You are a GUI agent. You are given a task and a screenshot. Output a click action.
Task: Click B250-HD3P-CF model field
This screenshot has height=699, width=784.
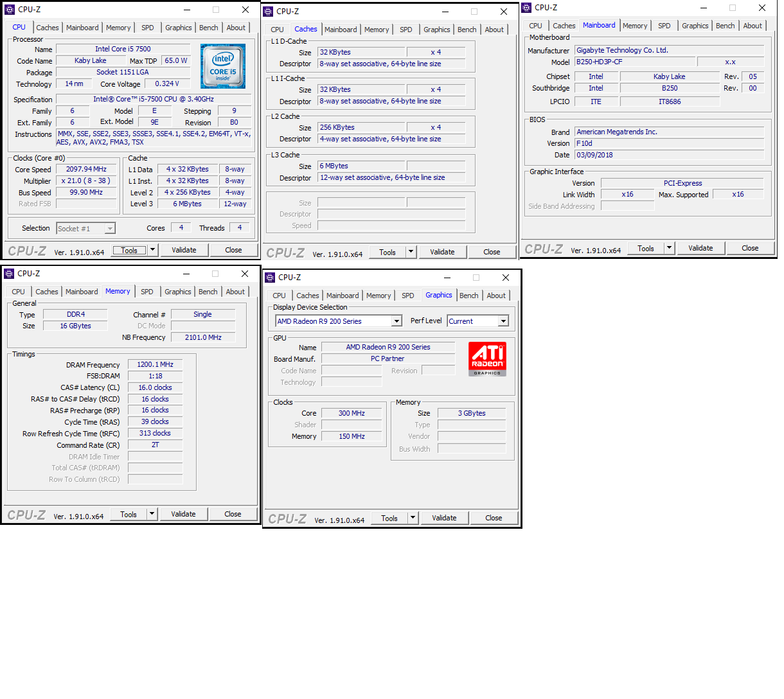(x=635, y=62)
